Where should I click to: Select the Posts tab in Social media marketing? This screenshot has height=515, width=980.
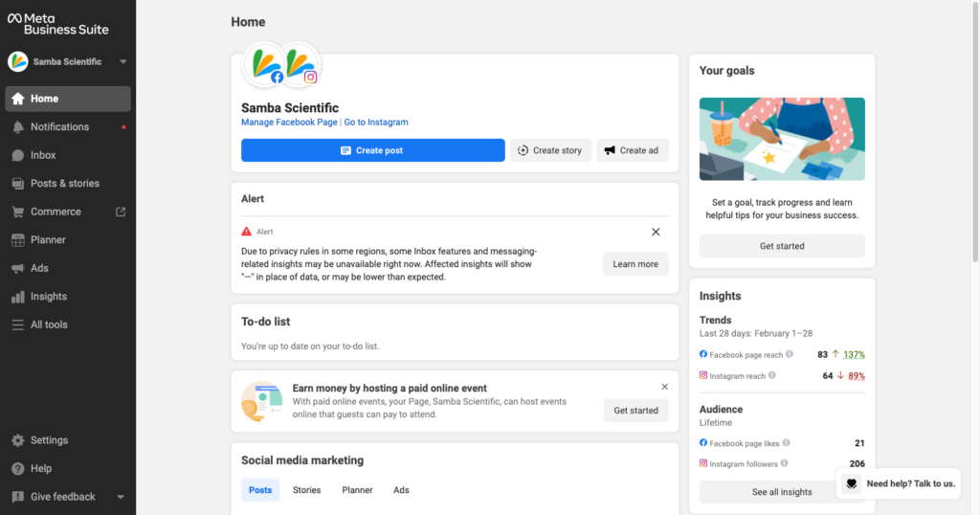260,490
